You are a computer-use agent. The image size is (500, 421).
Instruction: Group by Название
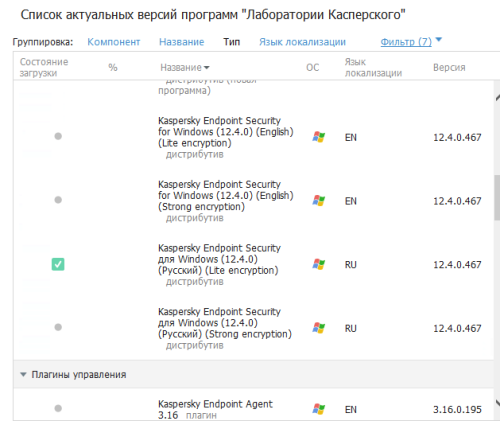coord(181,42)
